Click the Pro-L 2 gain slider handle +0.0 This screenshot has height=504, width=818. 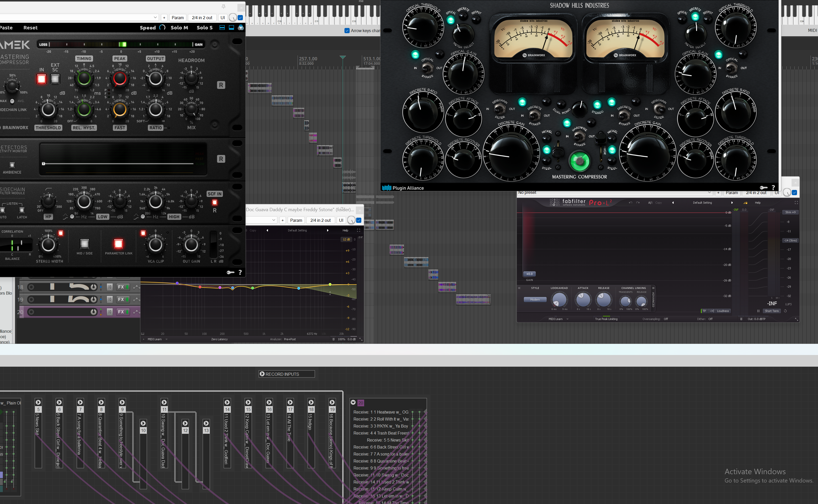click(529, 274)
